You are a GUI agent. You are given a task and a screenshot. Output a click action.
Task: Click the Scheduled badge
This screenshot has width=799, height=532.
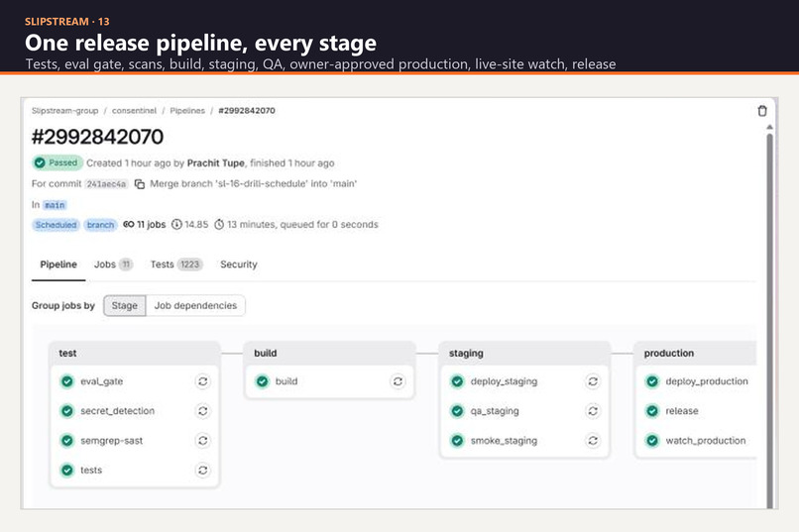click(x=57, y=225)
